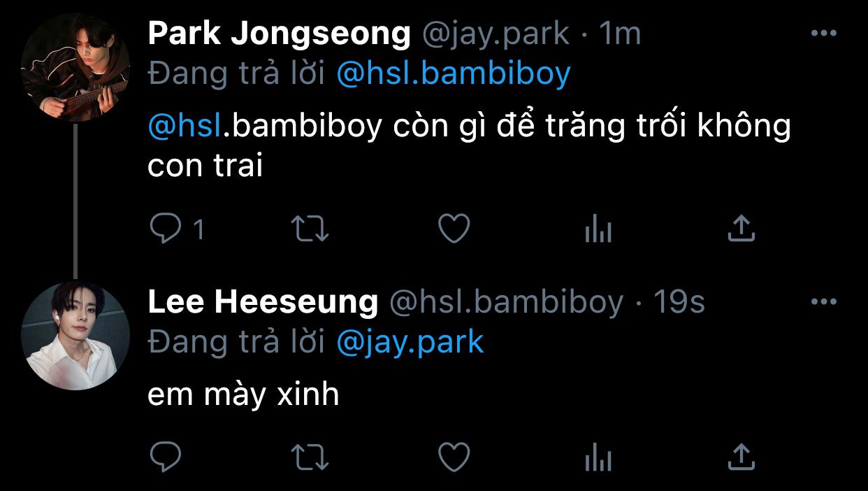Open the @hsl mention in the tweet text
This screenshot has height=491, width=868.
[x=185, y=126]
